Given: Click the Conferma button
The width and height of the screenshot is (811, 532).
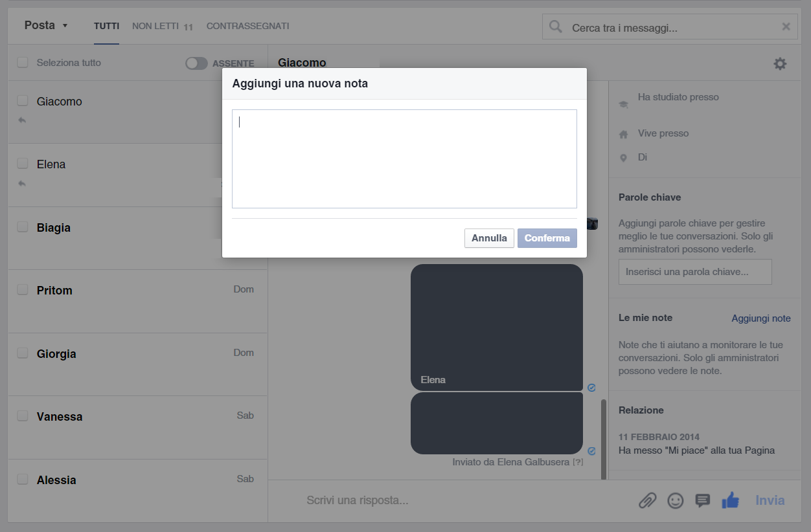Looking at the screenshot, I should point(547,238).
